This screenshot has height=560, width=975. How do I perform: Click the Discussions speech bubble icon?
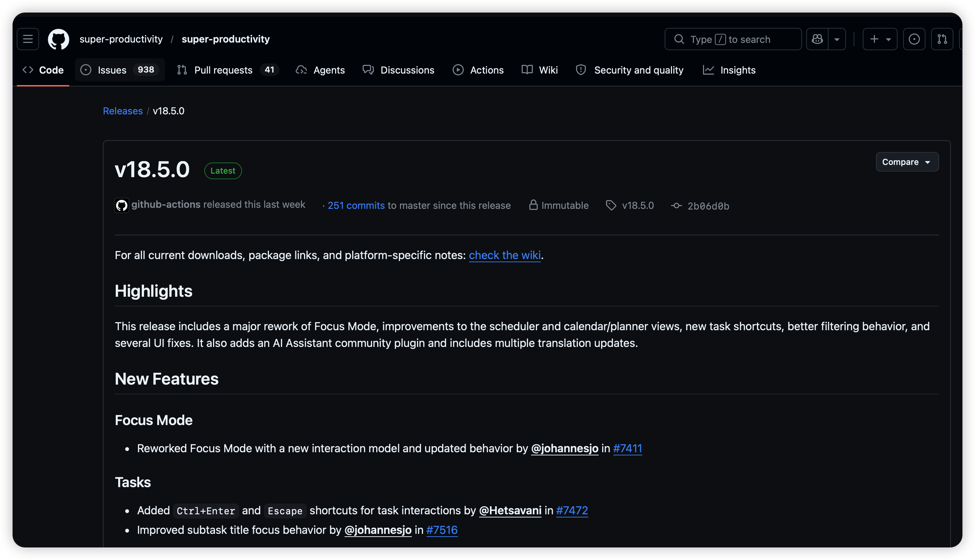coord(368,70)
